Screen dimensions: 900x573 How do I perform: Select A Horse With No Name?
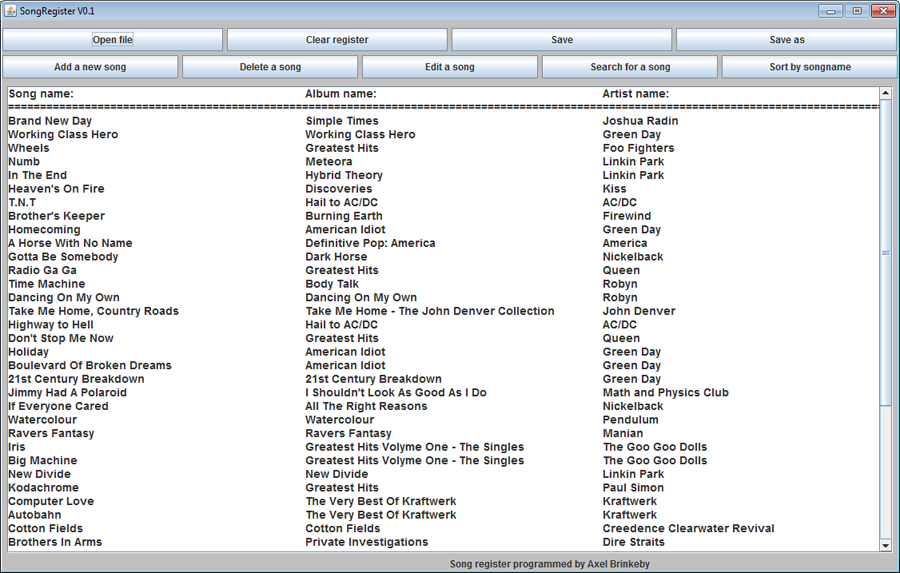tap(70, 243)
